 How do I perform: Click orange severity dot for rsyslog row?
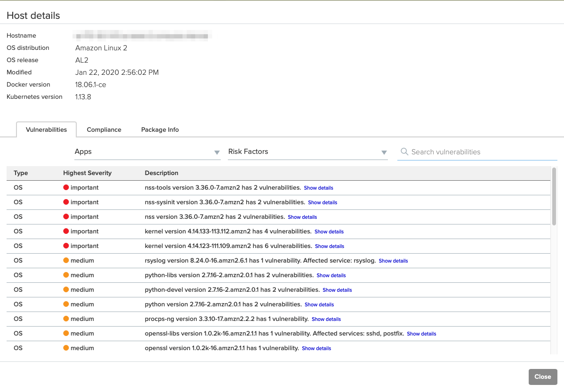tap(66, 260)
